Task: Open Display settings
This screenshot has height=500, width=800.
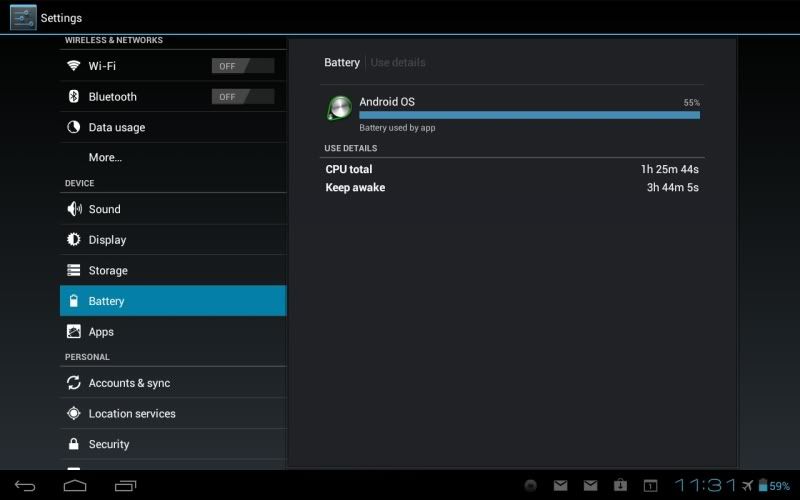Action: click(173, 239)
